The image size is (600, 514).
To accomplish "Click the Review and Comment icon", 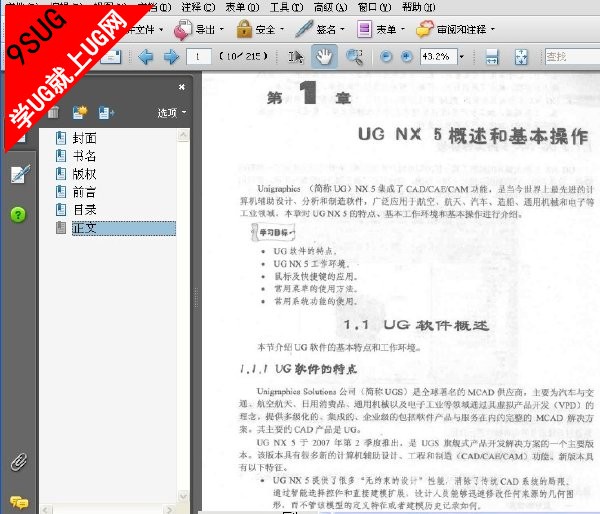I will (x=424, y=29).
